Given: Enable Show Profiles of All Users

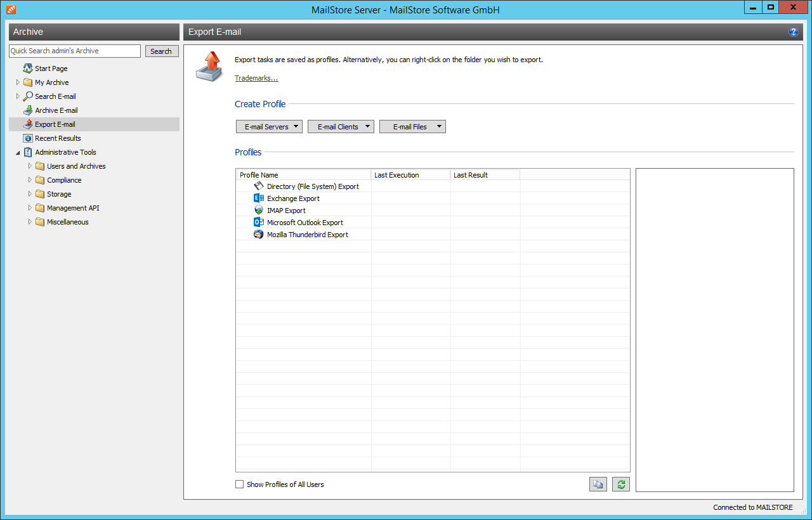Looking at the screenshot, I should [x=239, y=484].
